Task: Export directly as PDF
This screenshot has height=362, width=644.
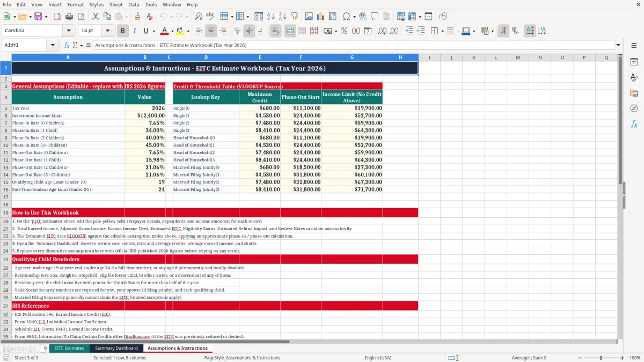Action: (57, 17)
